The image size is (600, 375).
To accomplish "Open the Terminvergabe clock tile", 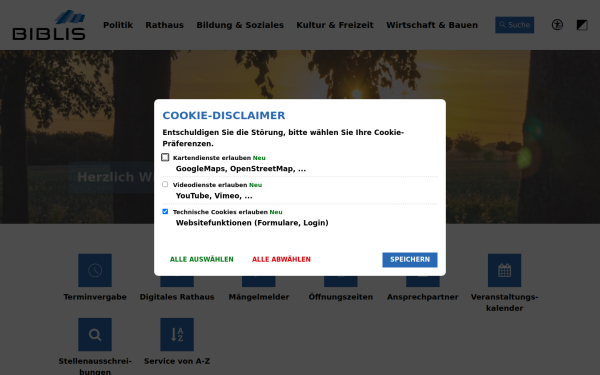I will click(95, 270).
